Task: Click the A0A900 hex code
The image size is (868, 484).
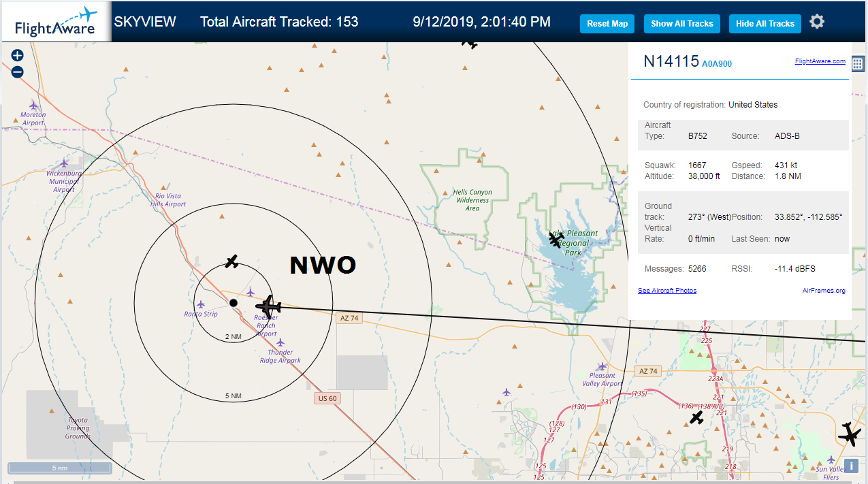Action: [x=717, y=64]
